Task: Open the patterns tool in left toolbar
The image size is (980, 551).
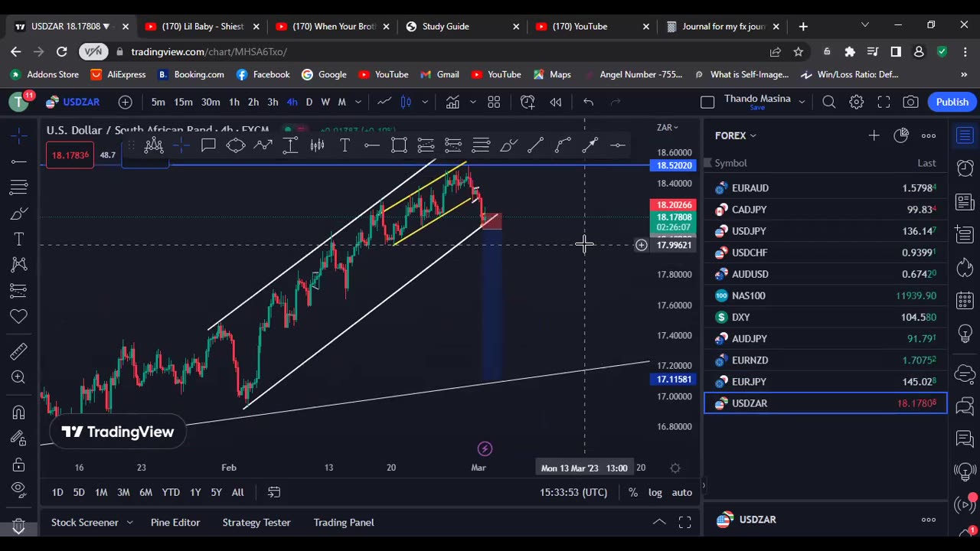Action: click(19, 265)
